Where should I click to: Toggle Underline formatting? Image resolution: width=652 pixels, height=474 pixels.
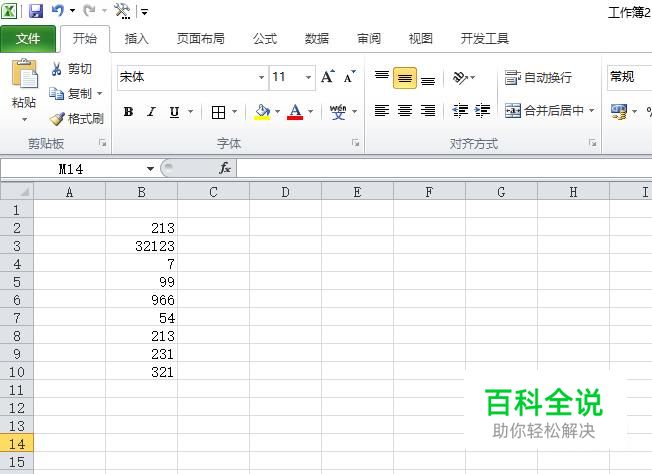click(x=174, y=112)
